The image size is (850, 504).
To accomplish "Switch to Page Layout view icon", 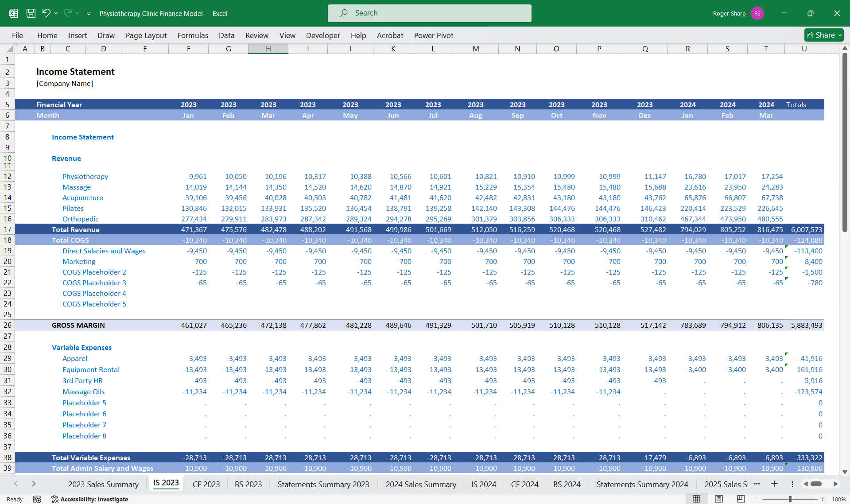I will pos(719,499).
